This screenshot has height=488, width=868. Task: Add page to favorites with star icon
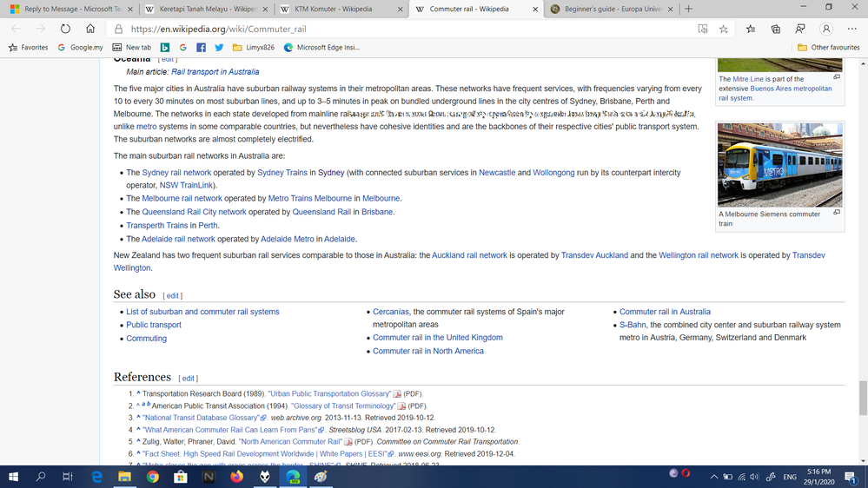[724, 29]
